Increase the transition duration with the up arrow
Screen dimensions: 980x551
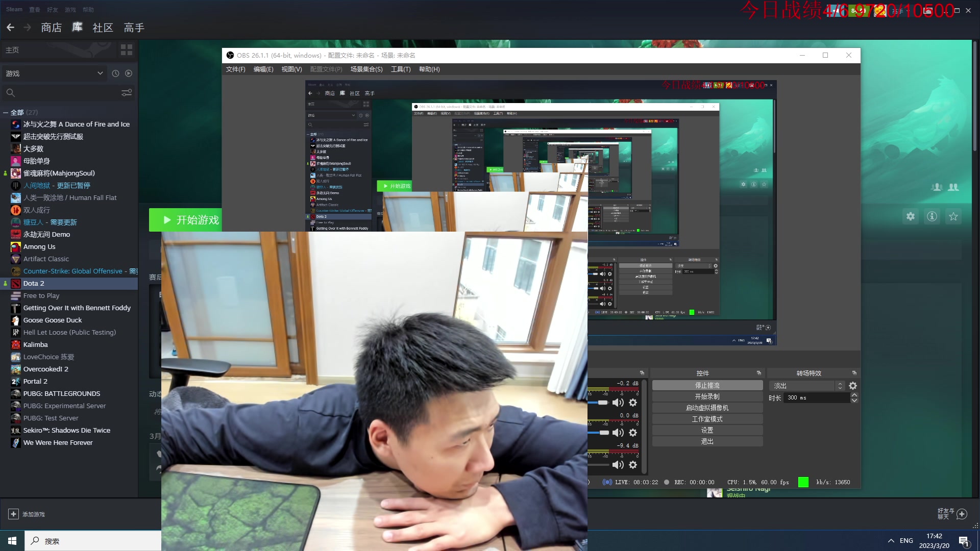pos(854,395)
